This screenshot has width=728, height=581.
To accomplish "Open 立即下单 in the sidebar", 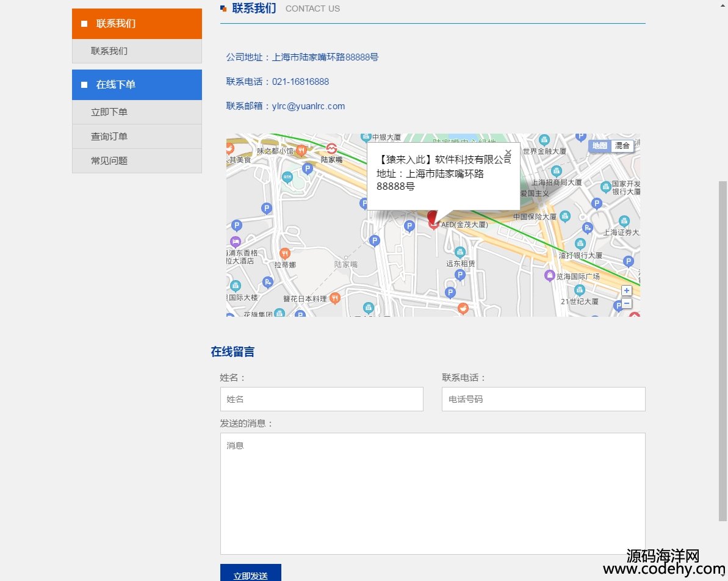I will 109,112.
